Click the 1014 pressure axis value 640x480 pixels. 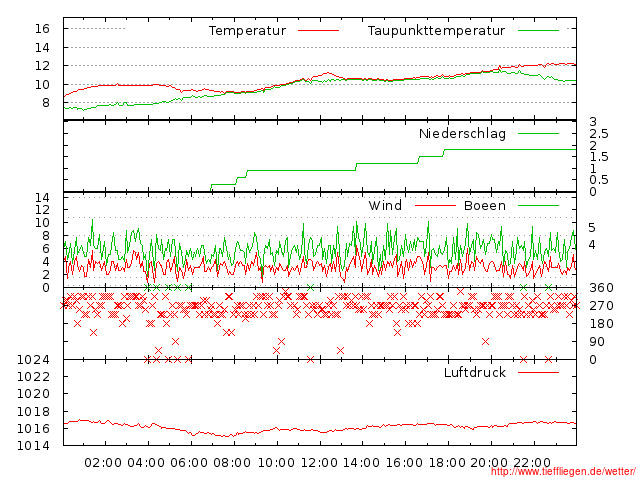click(x=33, y=446)
